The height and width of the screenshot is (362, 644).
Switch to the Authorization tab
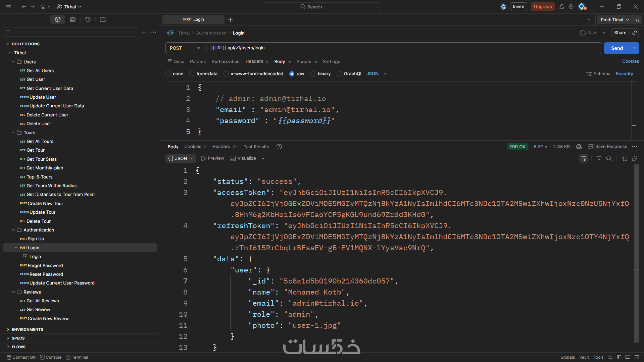pos(226,62)
